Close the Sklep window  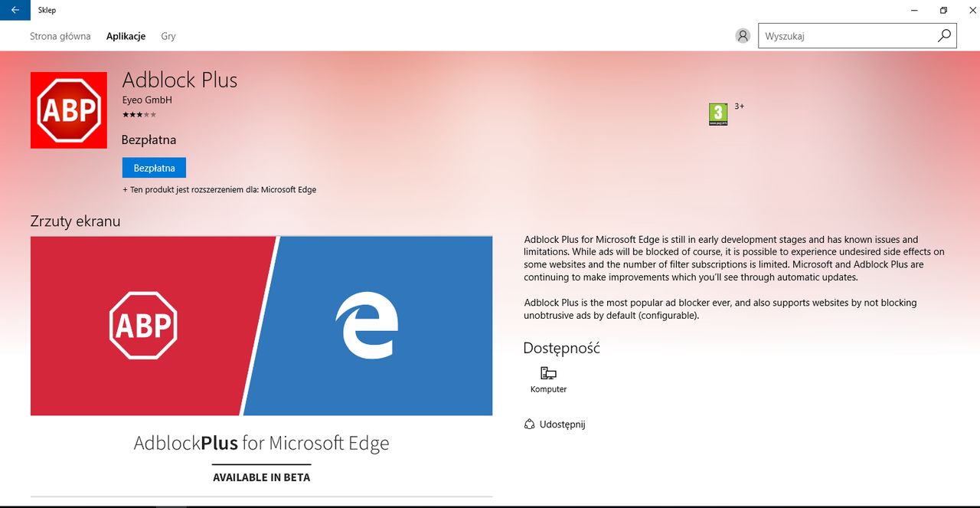[971, 10]
